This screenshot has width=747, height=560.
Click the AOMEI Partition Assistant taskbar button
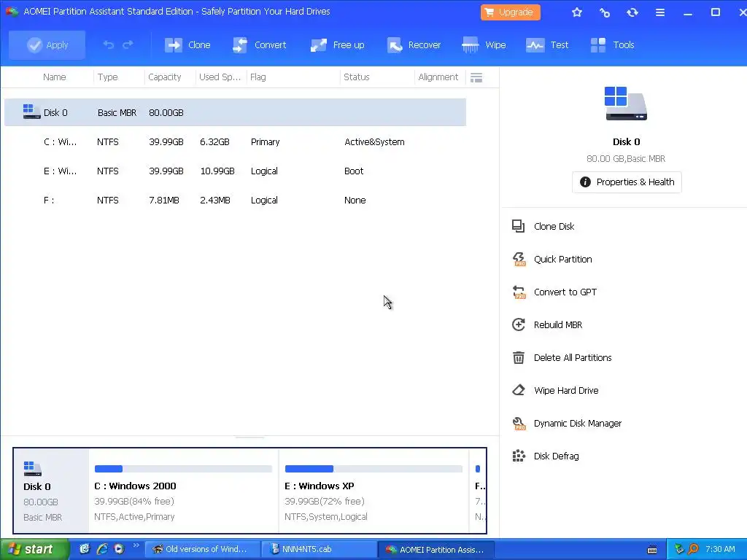[x=436, y=550]
